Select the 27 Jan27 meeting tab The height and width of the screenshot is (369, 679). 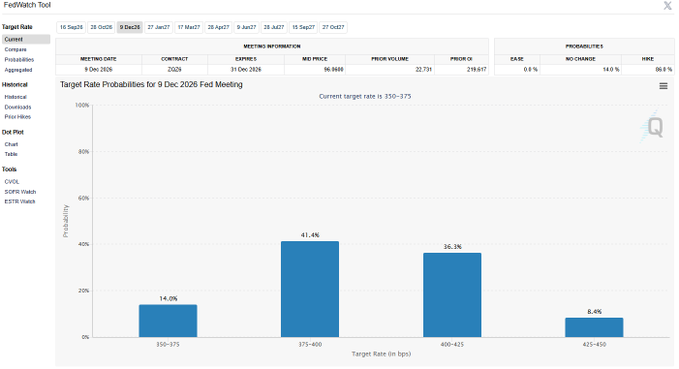coord(158,27)
